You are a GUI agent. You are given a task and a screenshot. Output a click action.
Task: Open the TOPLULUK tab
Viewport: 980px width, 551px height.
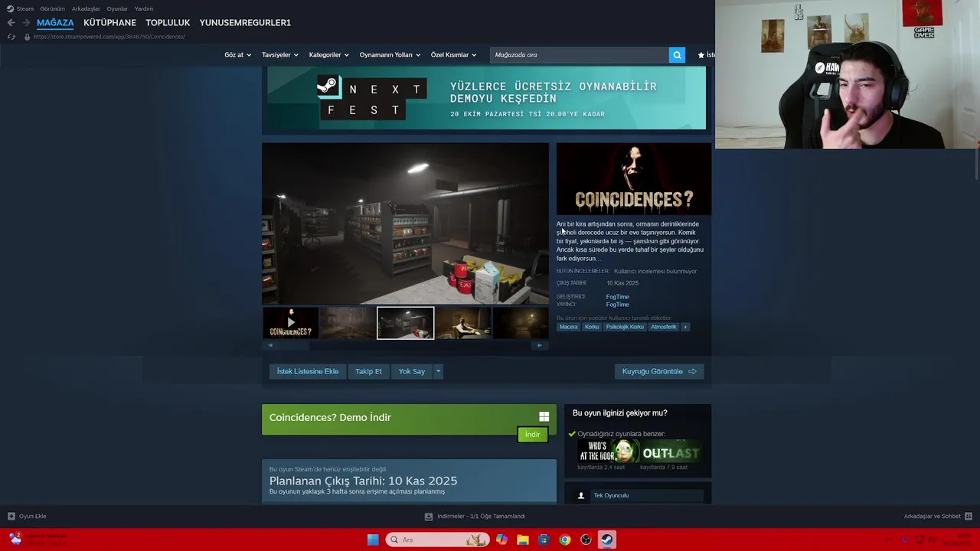coord(168,23)
